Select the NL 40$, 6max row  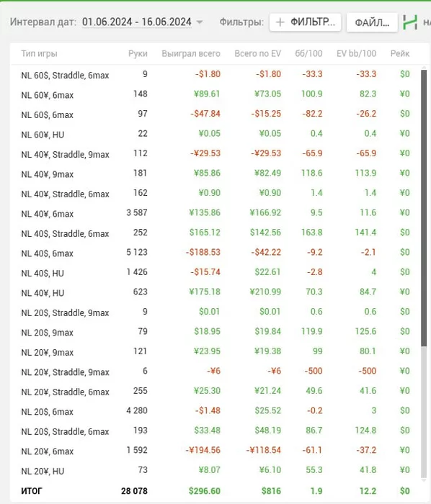[x=215, y=253]
